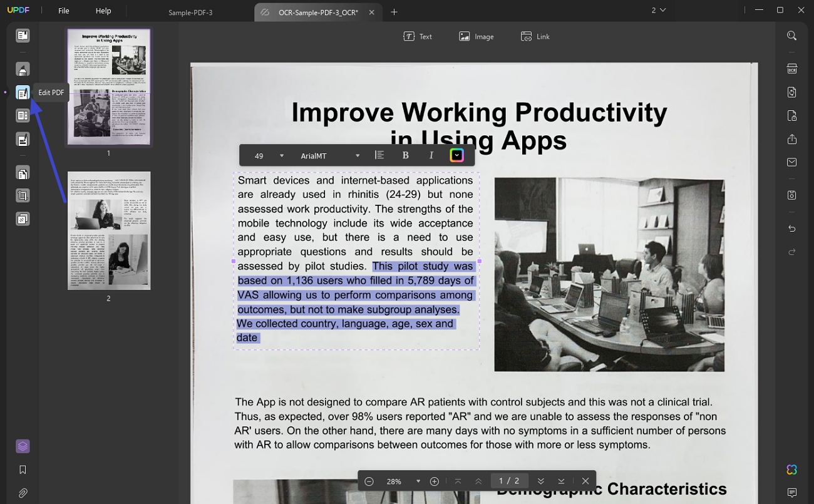This screenshot has height=504, width=814.
Task: Click the send by email envelope icon
Action: coord(792,162)
